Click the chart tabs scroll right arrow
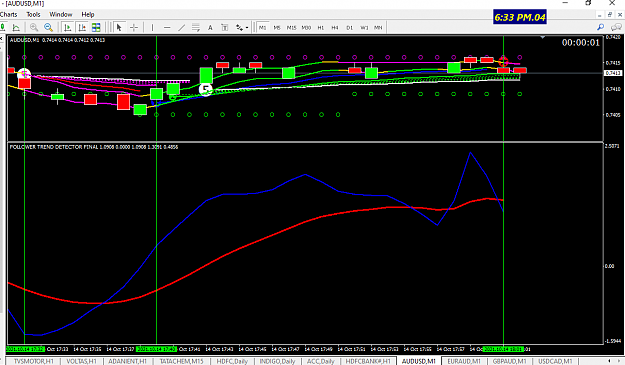The image size is (625, 365). pos(620,361)
